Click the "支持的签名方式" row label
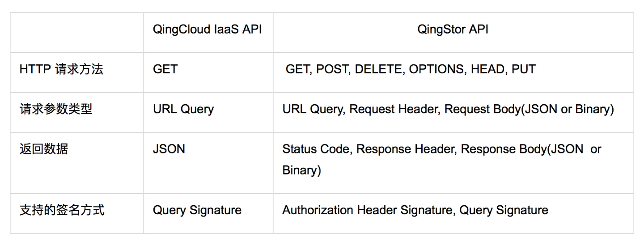The height and width of the screenshot is (246, 644). (x=62, y=210)
